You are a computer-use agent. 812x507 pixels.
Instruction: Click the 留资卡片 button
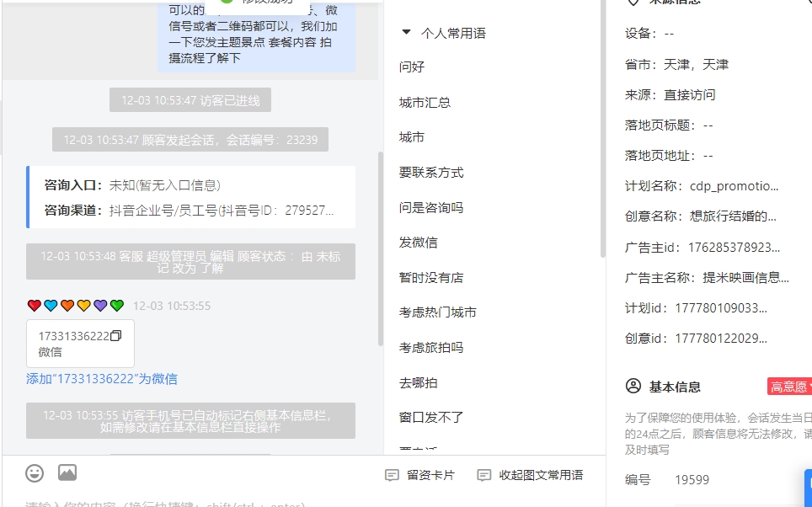coord(420,475)
